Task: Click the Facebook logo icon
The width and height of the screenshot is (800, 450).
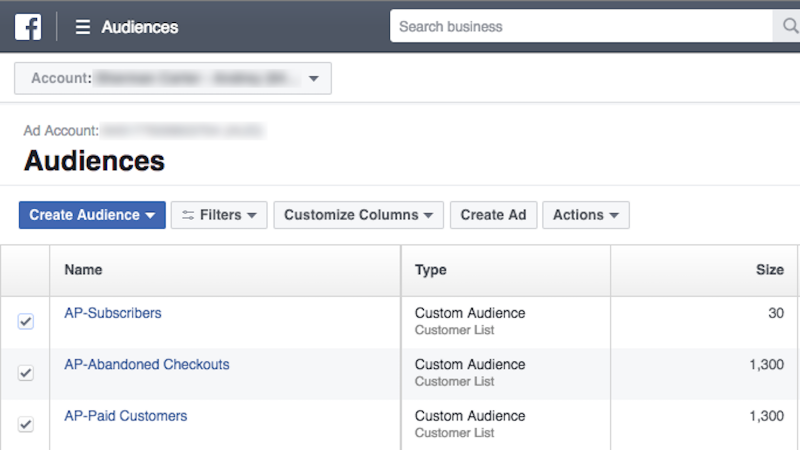Action: [28, 27]
